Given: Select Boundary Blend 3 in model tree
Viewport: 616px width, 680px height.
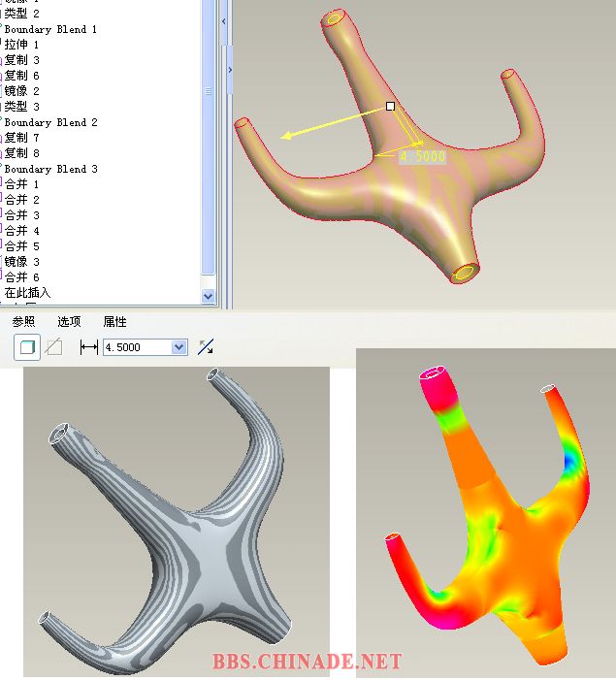Looking at the screenshot, I should tap(50, 169).
